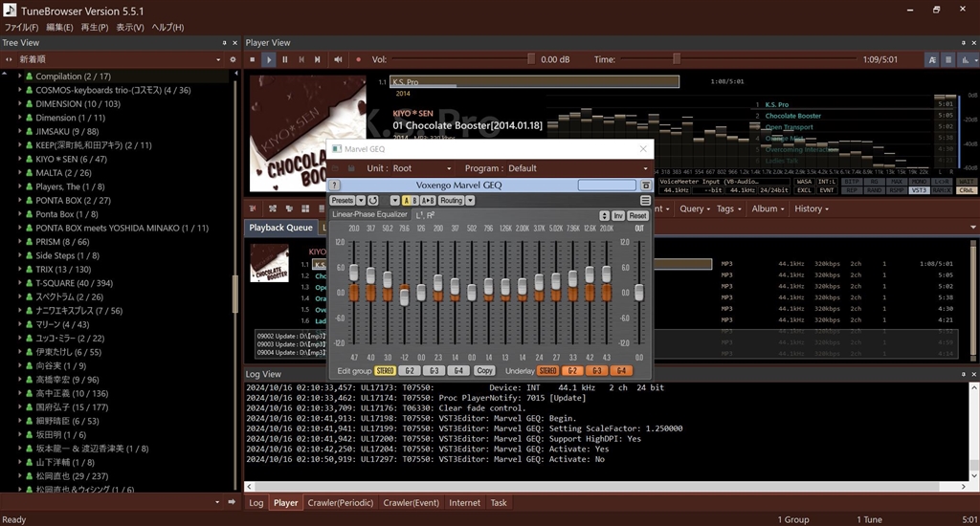The image size is (980, 526).
Task: Pause the current track
Action: click(x=287, y=59)
